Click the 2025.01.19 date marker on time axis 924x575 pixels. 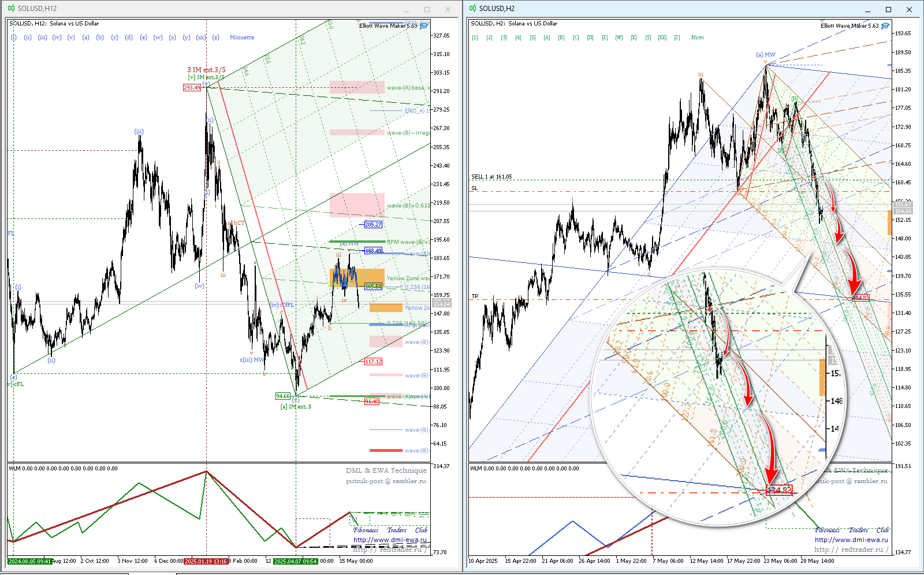coord(206,561)
